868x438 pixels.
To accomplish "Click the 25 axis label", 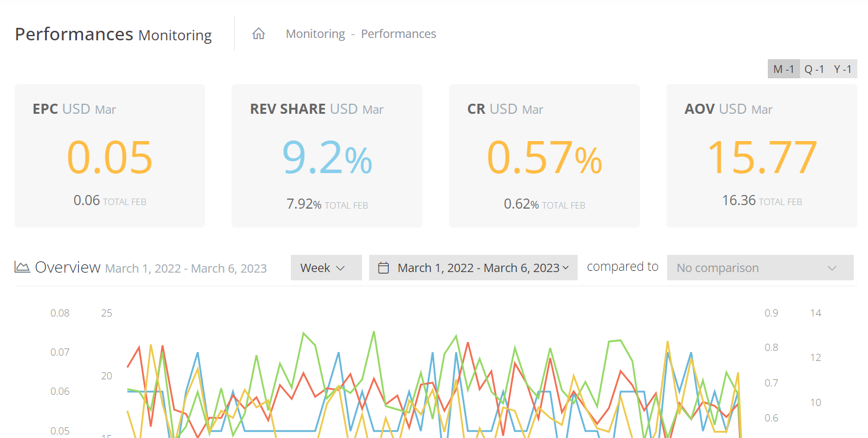I will pos(107,313).
